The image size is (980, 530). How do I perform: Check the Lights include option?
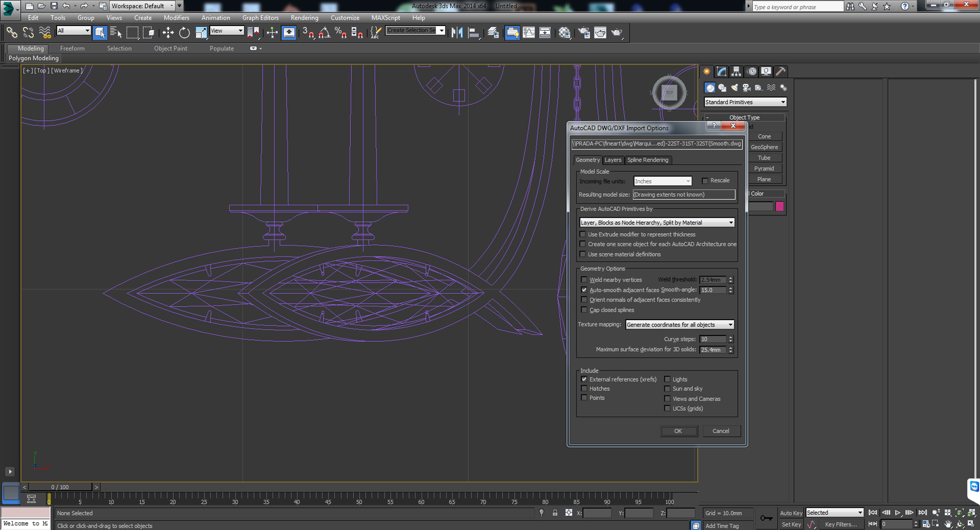(667, 379)
